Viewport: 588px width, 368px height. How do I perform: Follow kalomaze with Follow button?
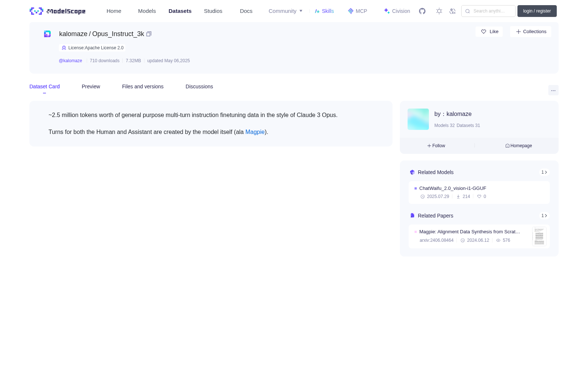(436, 146)
